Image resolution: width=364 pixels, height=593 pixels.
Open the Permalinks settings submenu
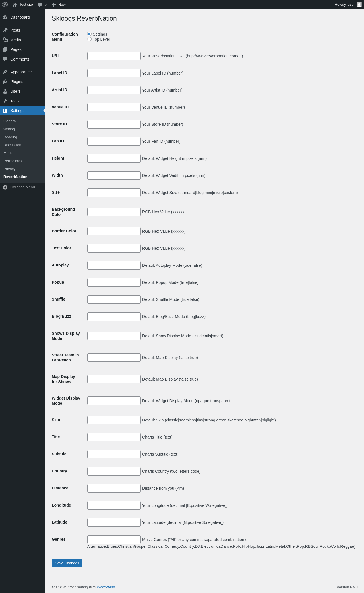pos(13,161)
